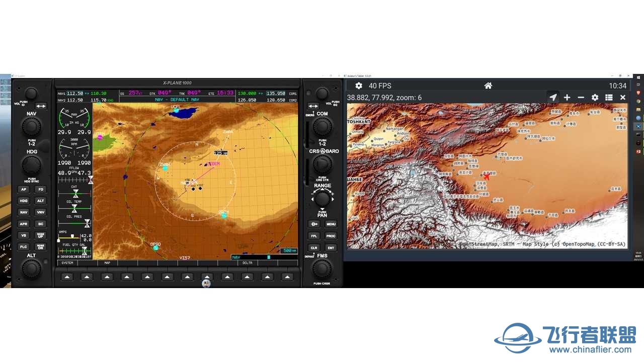Click the red aircraft marker on AviTab map
The image size is (644, 362).
coord(487,176)
